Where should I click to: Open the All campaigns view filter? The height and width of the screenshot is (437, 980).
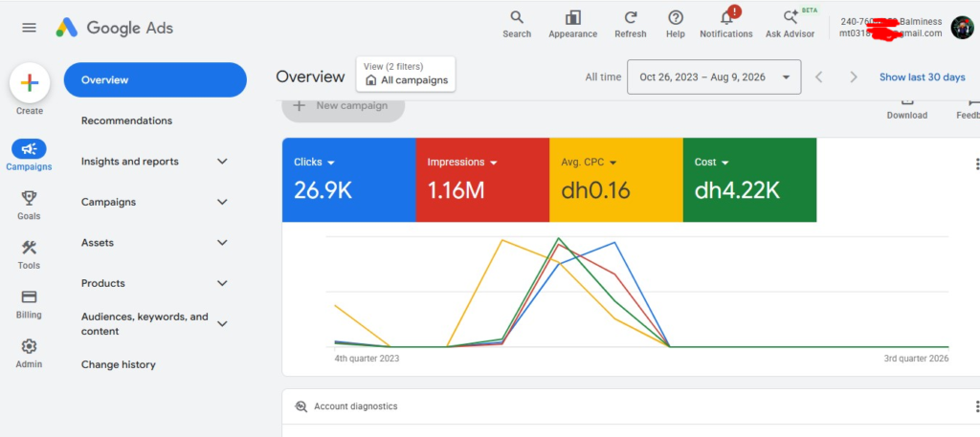(406, 75)
